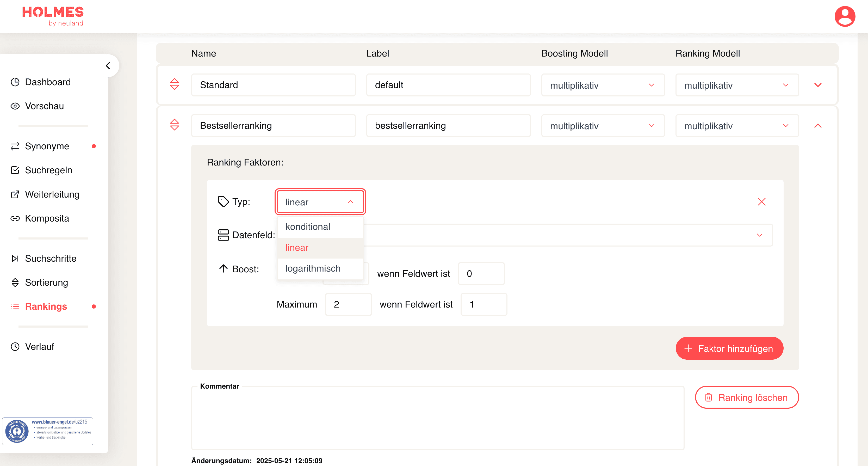Screen dimensions: 868x466
Task: Open Synonyme in the sidebar
Action: pos(47,146)
